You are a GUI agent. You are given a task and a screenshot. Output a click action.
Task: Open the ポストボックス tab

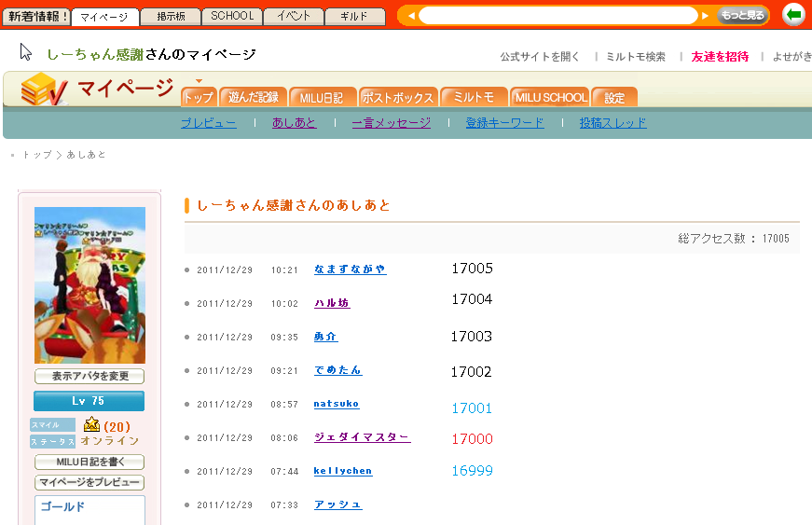coord(398,97)
